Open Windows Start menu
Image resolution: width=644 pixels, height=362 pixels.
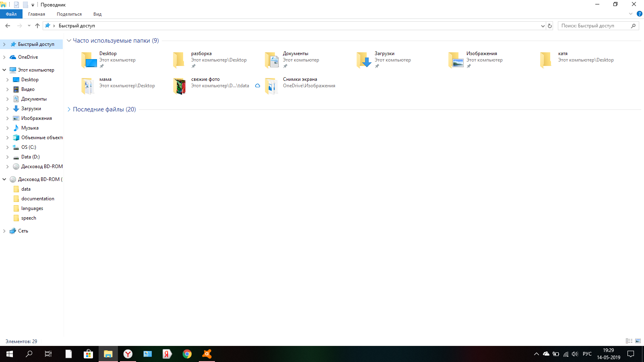pyautogui.click(x=10, y=354)
